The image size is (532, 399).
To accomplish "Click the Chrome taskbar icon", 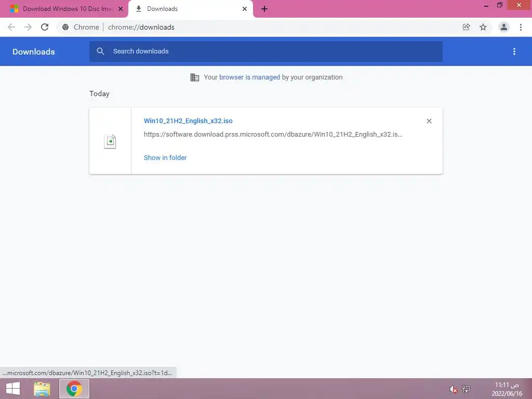I will tap(74, 389).
